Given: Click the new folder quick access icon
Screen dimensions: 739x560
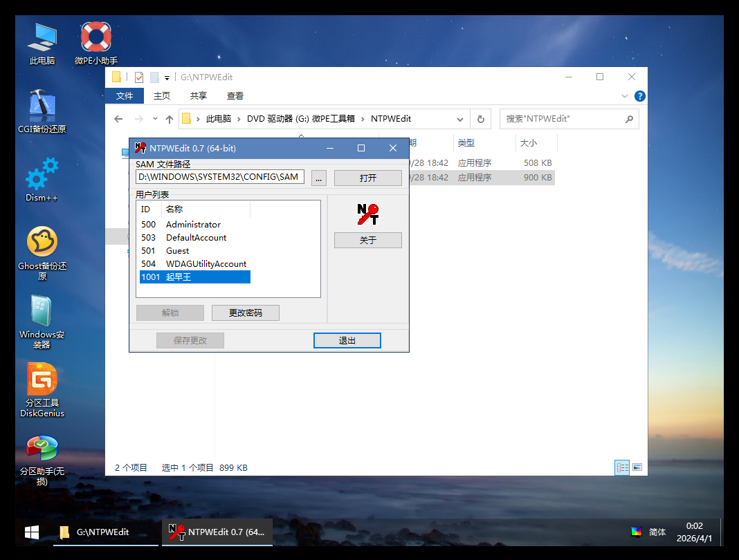Looking at the screenshot, I should pyautogui.click(x=154, y=77).
